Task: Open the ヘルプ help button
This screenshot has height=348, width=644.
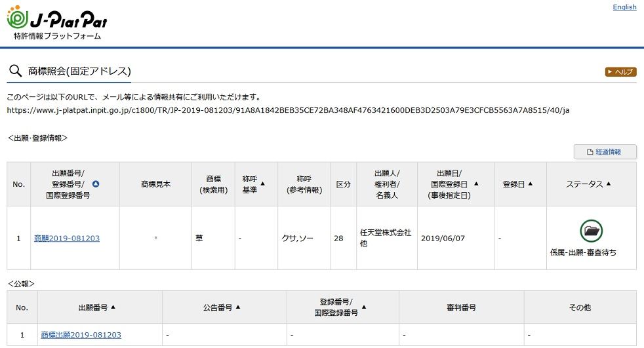Action: click(620, 72)
